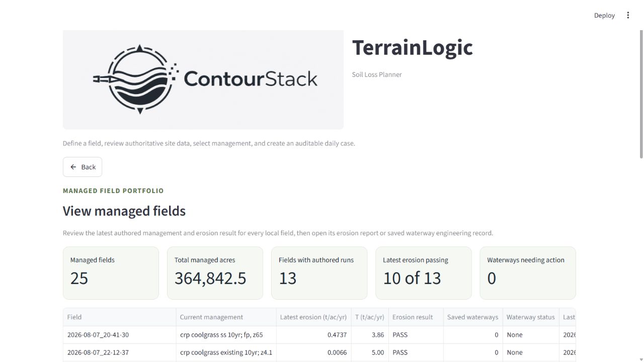644x362 pixels.
Task: Click cell crp coolgrass ss 10yr; fp, z65
Action: [x=226, y=335]
